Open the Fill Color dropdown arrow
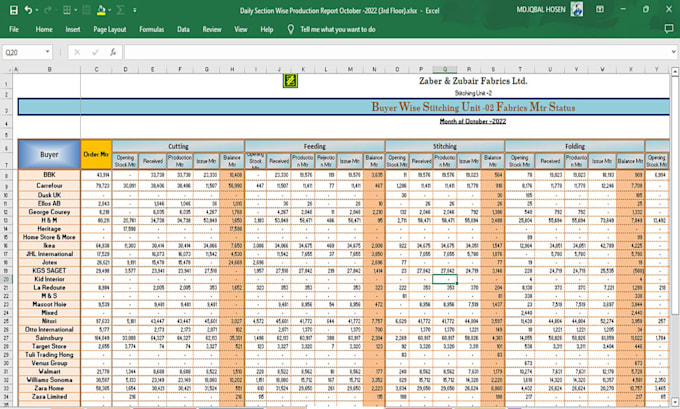 point(109,10)
